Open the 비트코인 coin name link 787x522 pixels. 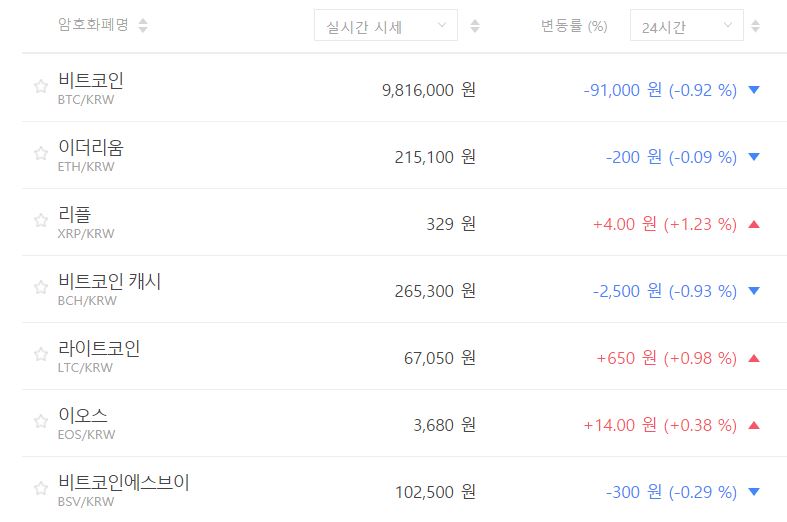point(91,80)
